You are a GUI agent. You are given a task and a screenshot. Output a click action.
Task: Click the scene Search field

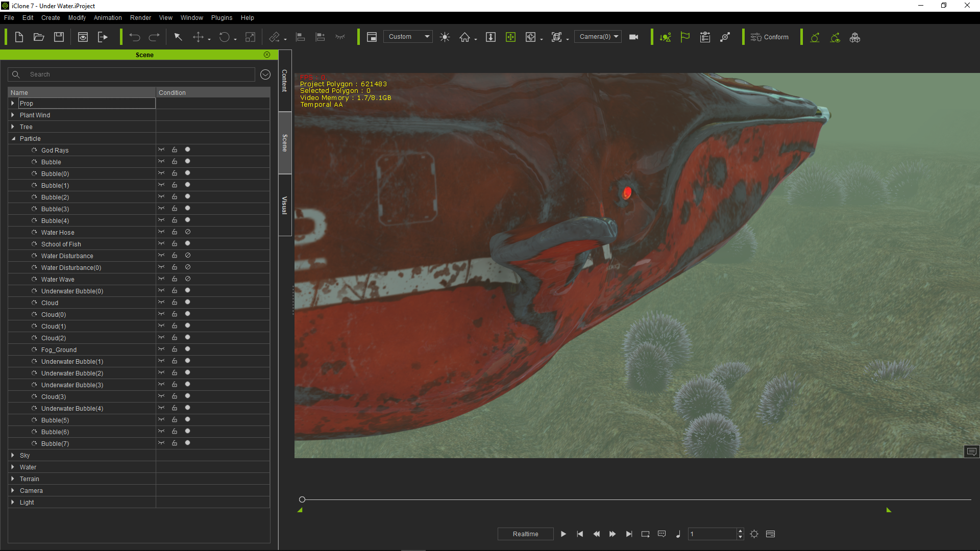[131, 74]
